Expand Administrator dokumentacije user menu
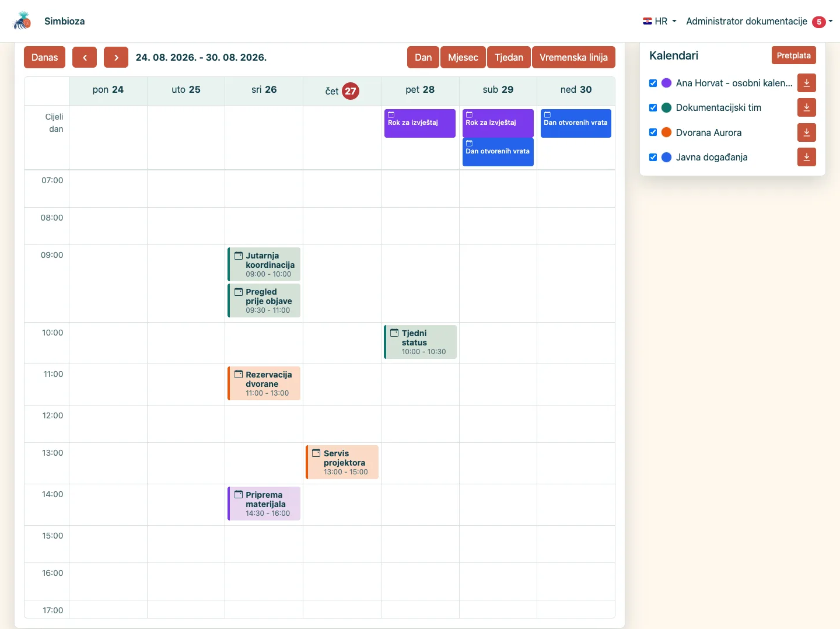This screenshot has height=629, width=840. 759,22
